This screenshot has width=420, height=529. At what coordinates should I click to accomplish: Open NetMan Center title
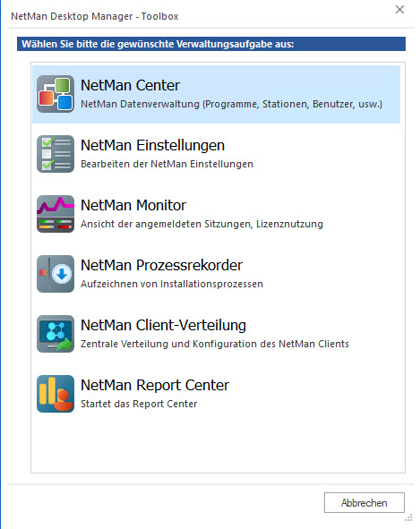point(130,85)
